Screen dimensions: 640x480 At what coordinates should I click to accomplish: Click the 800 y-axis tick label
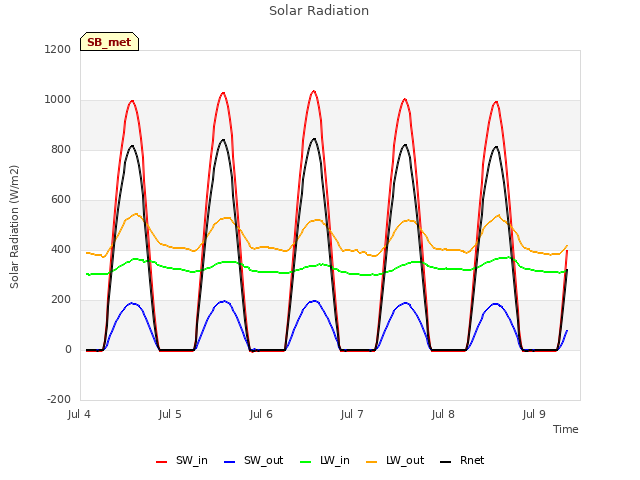61,149
